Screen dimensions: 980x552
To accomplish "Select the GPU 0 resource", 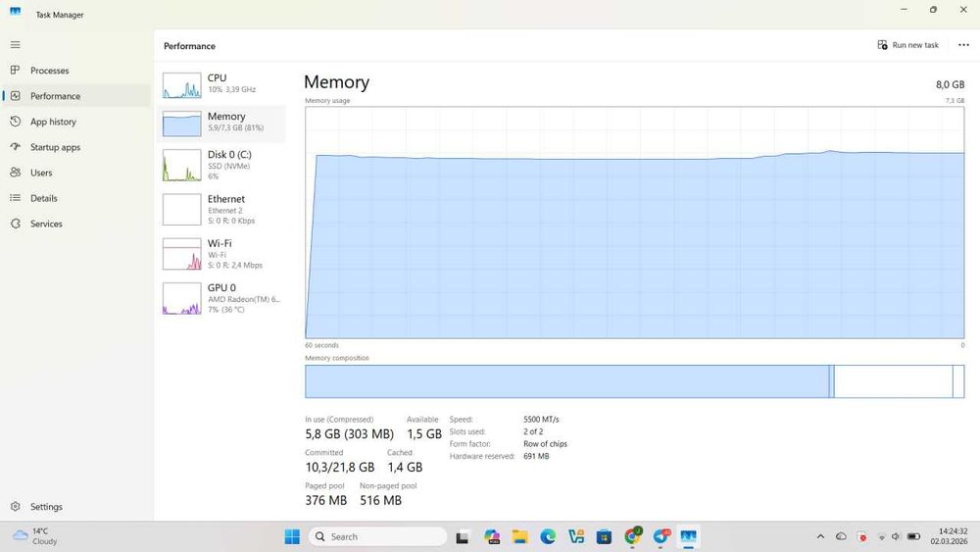I will point(221,298).
